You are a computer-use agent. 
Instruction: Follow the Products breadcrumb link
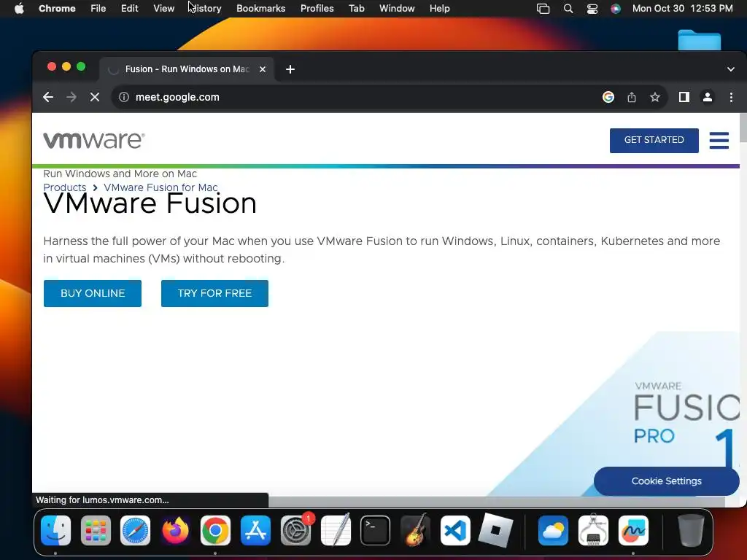click(x=65, y=187)
